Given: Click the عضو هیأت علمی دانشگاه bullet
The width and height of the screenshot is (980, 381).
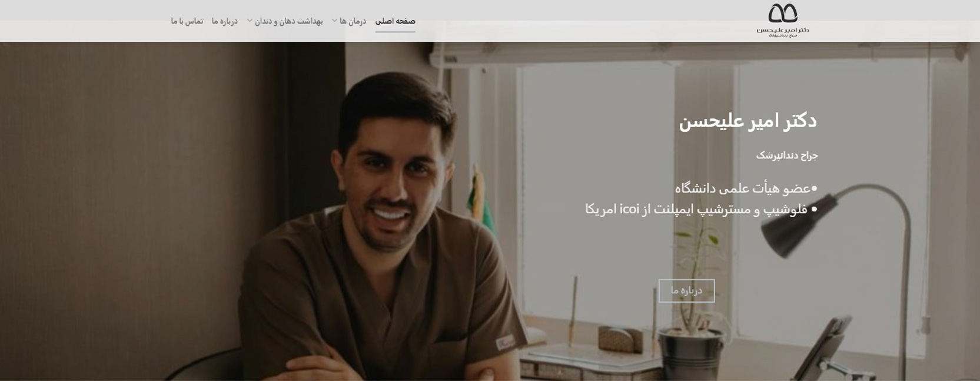Looking at the screenshot, I should [x=742, y=188].
